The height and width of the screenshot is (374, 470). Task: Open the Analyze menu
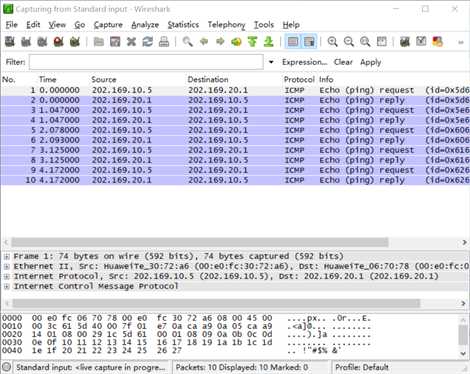coord(145,25)
